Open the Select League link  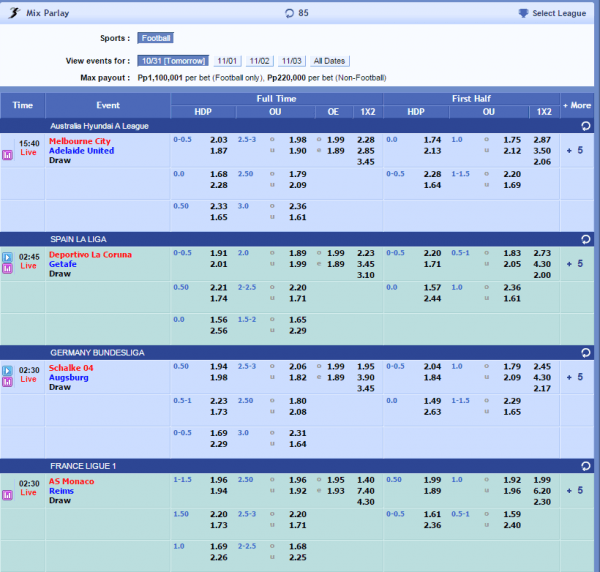click(559, 13)
